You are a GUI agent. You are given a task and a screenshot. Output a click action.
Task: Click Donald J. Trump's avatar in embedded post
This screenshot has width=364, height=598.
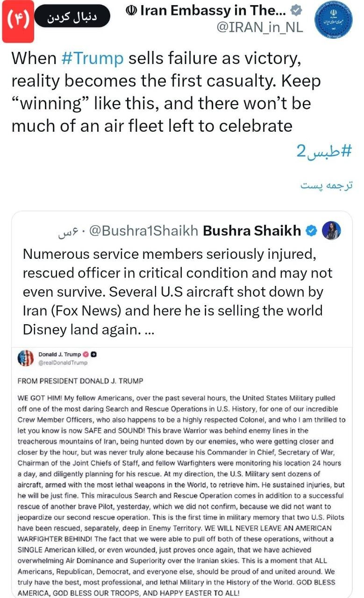pos(26,358)
